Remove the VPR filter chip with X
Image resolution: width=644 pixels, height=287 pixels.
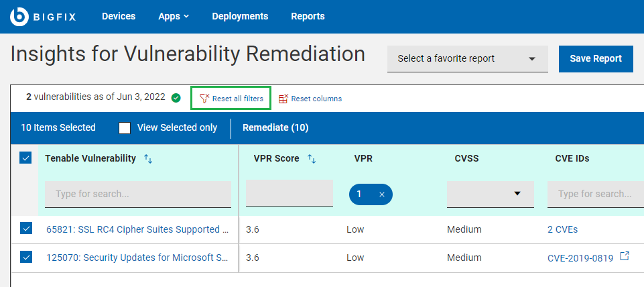point(382,194)
